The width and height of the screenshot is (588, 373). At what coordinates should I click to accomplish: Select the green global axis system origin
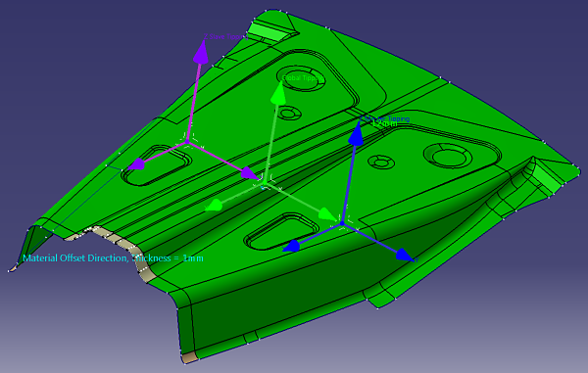(x=265, y=183)
